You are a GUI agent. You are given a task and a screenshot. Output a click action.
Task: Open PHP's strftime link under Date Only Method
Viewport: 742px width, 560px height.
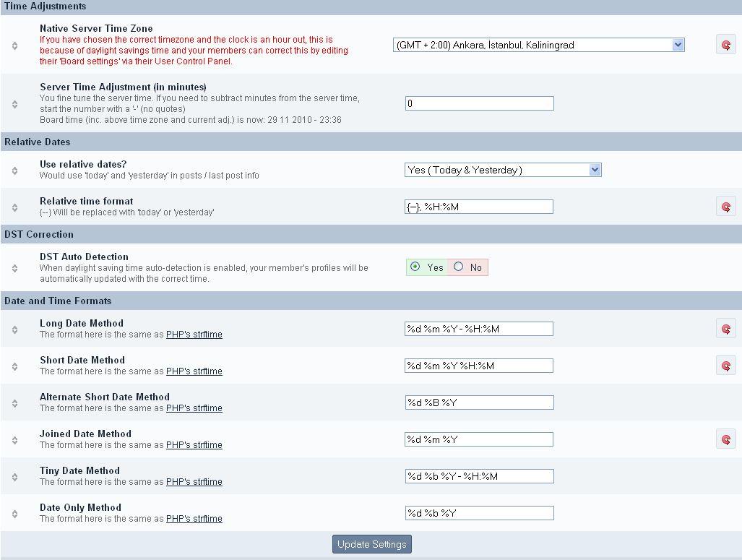coord(194,519)
